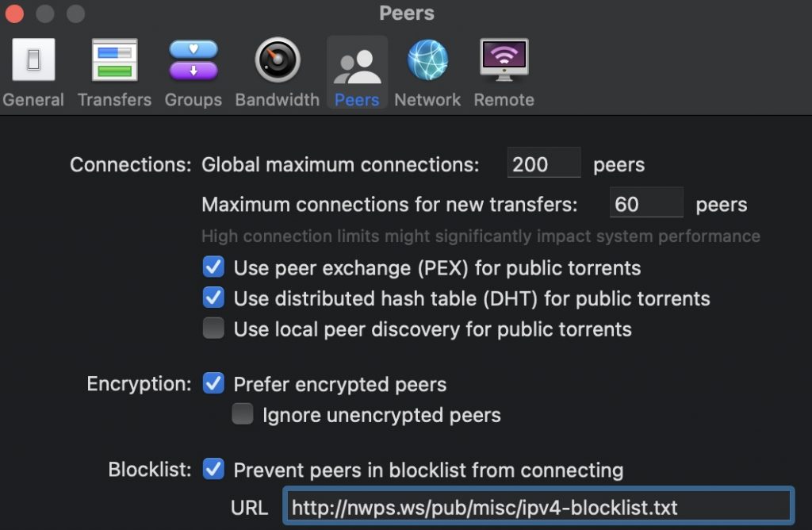Screen dimensions: 812x530
Task: Select the Groups preferences icon
Action: (193, 60)
